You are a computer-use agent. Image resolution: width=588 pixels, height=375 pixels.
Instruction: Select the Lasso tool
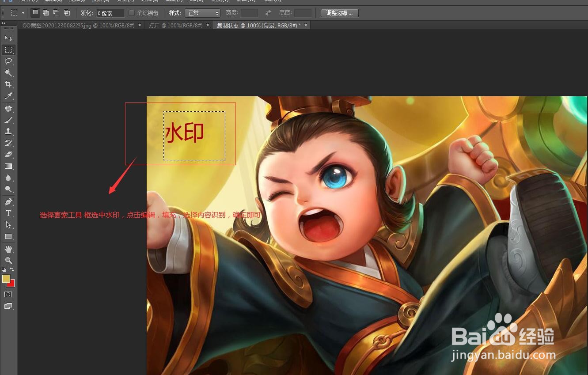[x=8, y=61]
